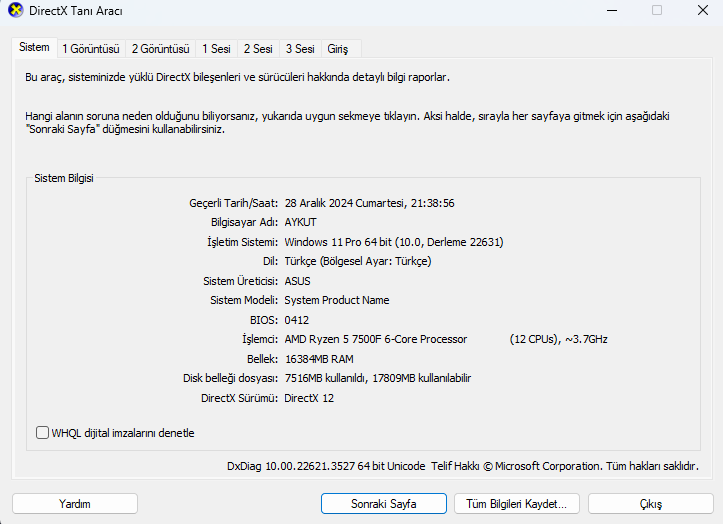Go to Sonraki Sayfa
This screenshot has height=524, width=723.
point(384,504)
